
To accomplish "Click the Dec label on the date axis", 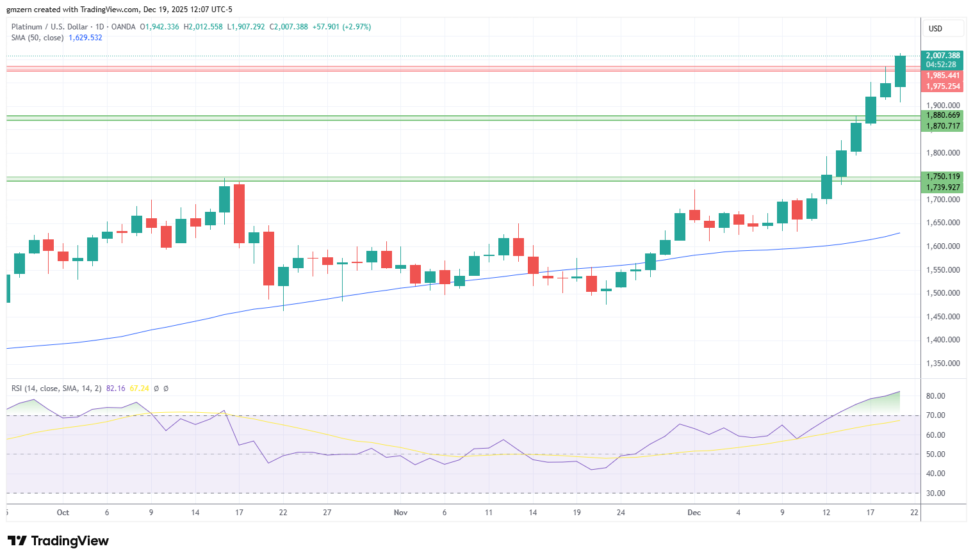I will (x=694, y=513).
